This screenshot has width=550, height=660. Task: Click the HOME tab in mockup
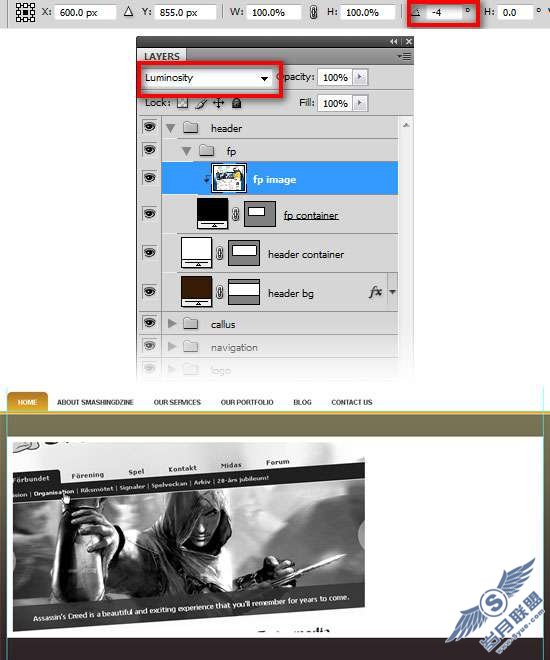(x=27, y=402)
